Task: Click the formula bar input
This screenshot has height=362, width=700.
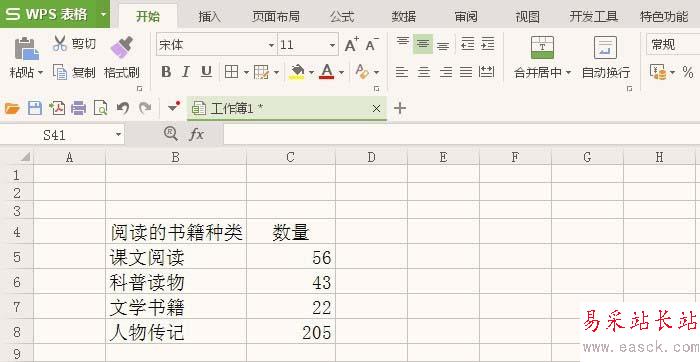Action: (x=462, y=134)
